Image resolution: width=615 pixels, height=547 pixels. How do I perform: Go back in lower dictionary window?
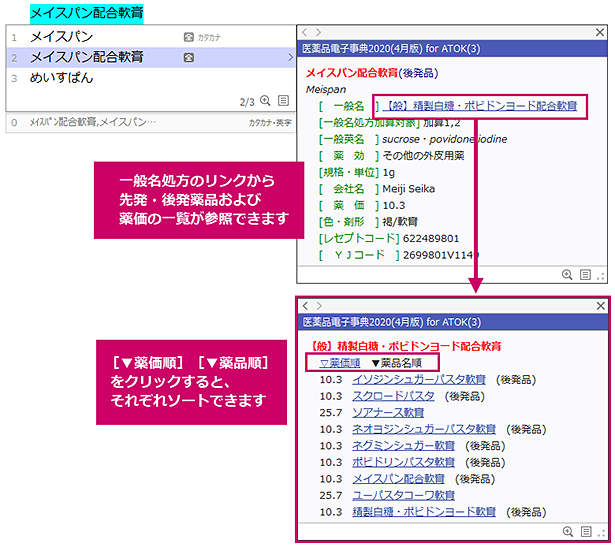coord(306,306)
